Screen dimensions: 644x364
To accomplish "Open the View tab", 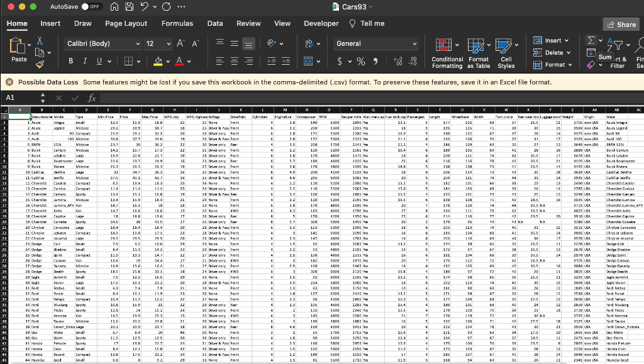I will [x=282, y=23].
